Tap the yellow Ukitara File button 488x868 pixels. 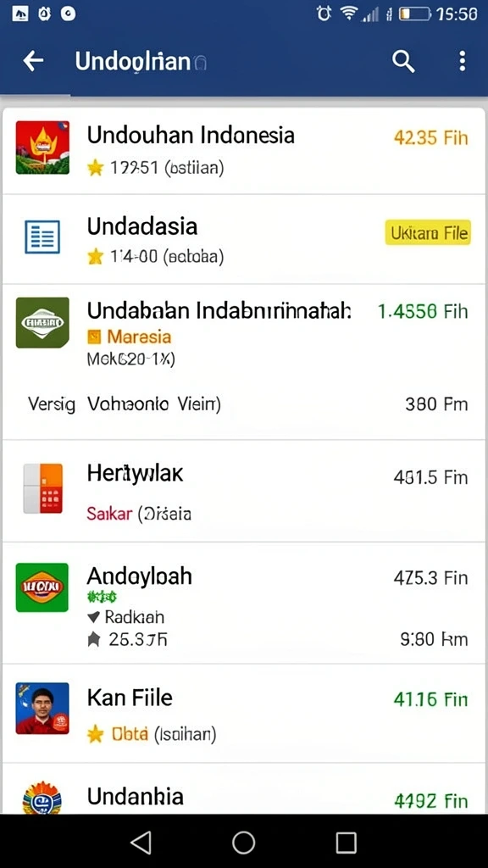pos(428,233)
